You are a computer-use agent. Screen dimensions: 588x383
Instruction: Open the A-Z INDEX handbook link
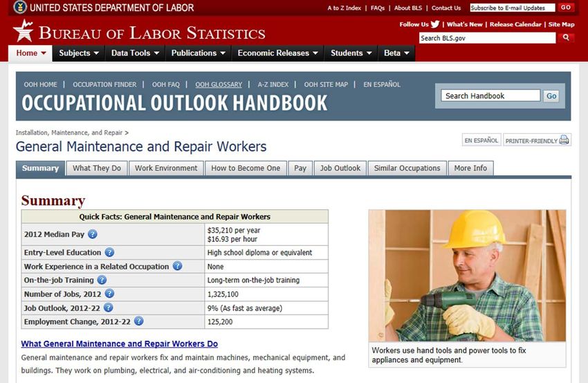click(273, 84)
